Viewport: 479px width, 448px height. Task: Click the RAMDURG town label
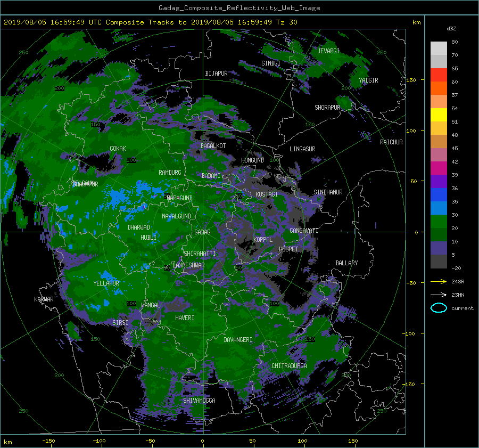pyautogui.click(x=170, y=173)
